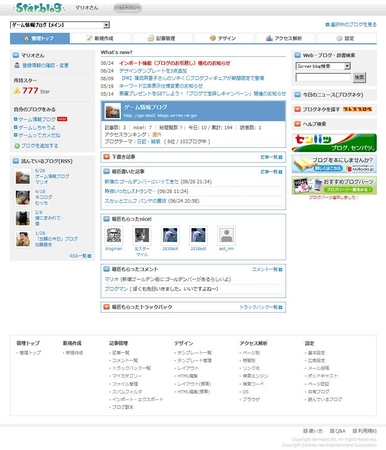Open So-net blog検索 search type dropdown
The height and width of the screenshot is (450, 386).
click(x=323, y=66)
